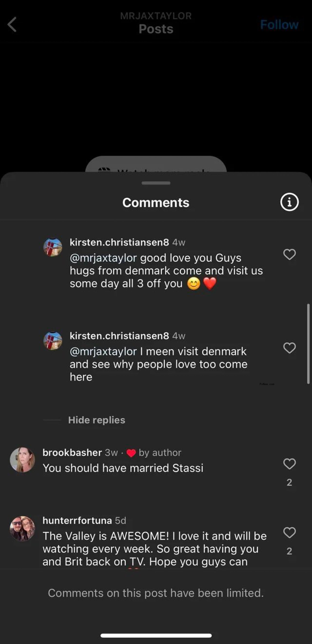The width and height of the screenshot is (312, 644).
Task: Like hunterrfortuna's comment about The Valley
Action: coord(289,533)
